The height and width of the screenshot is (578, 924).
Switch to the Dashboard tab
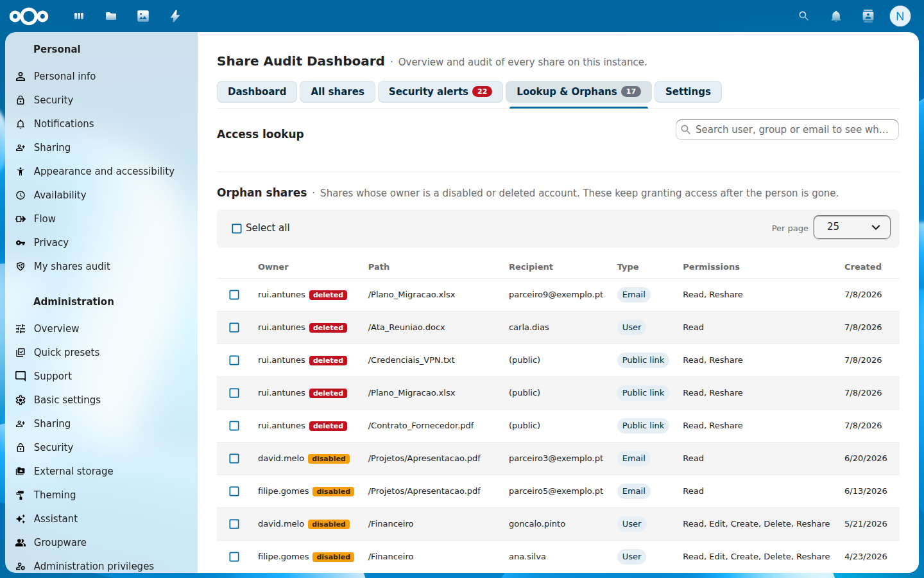pos(257,92)
